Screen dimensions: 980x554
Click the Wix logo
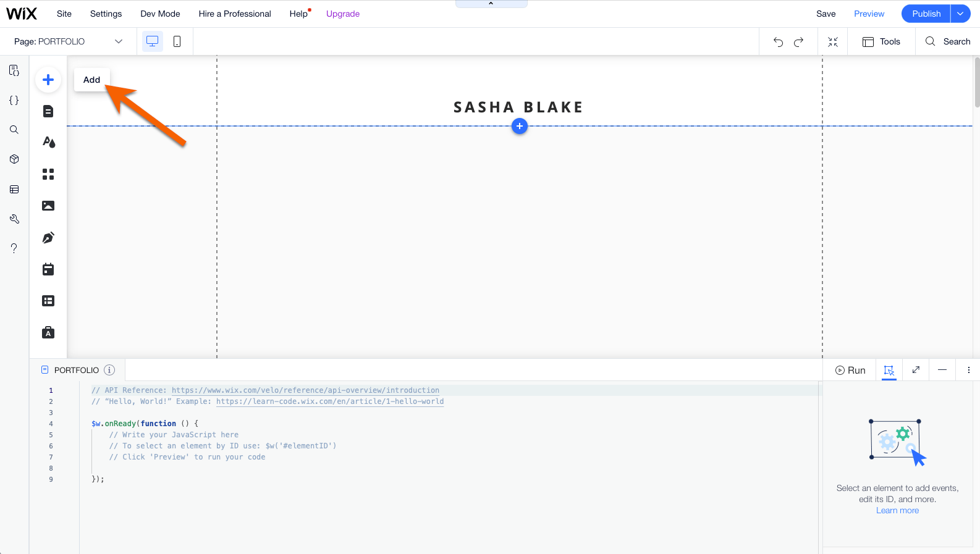tap(22, 14)
